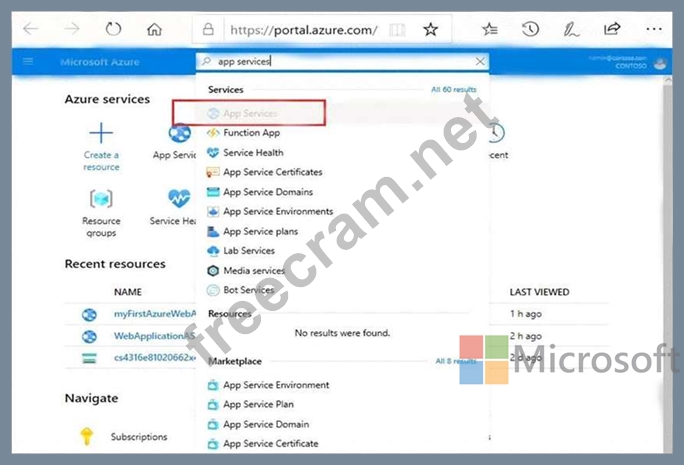Open the browser history icon
This screenshot has height=465, width=684.
click(x=531, y=29)
